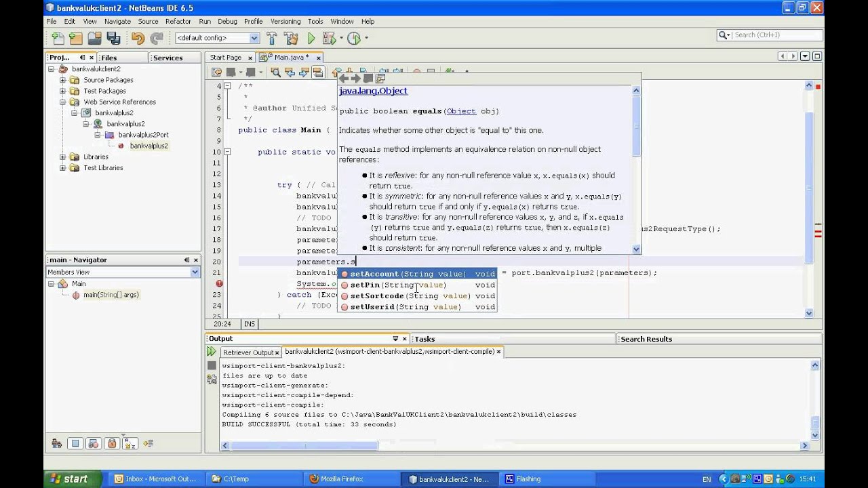868x488 pixels.
Task: Click the editor vertical scrollbar thumb
Action: click(x=809, y=186)
